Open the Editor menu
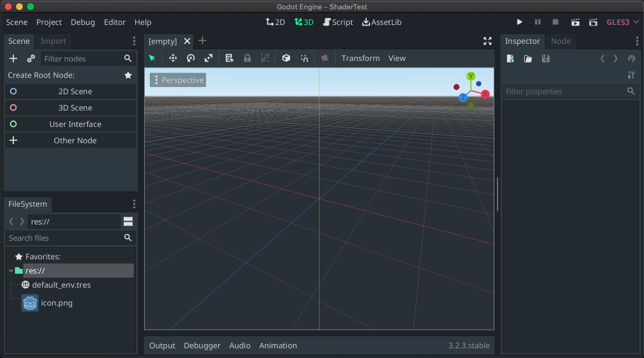The image size is (644, 358). 115,22
